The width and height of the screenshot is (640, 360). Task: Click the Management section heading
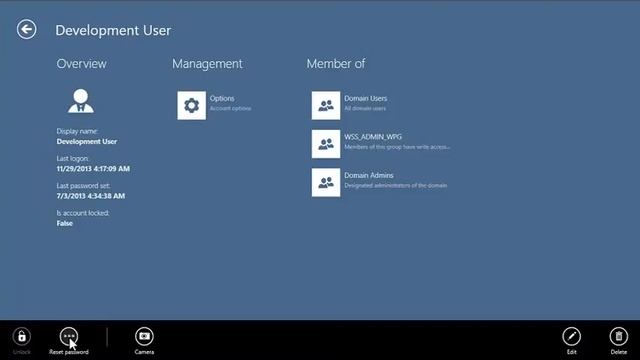207,64
